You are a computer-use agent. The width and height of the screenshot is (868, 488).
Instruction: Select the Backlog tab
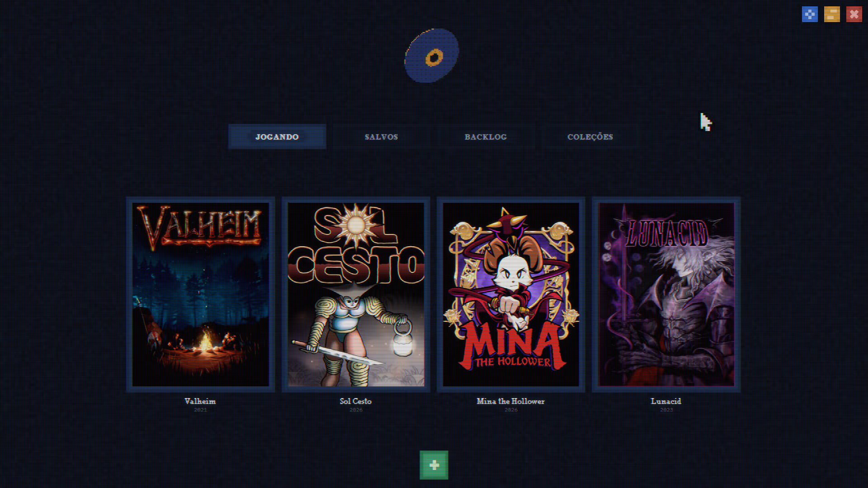coord(486,136)
